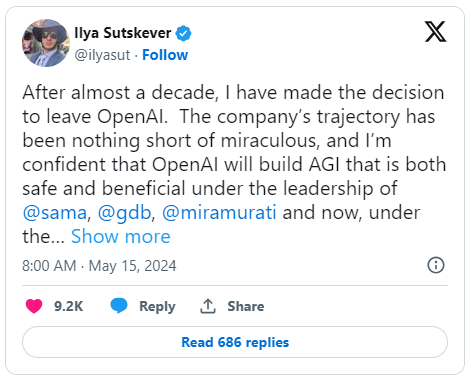The width and height of the screenshot is (471, 379).
Task: Click the Ilya Sutskever display name
Action: pyautogui.click(x=123, y=33)
